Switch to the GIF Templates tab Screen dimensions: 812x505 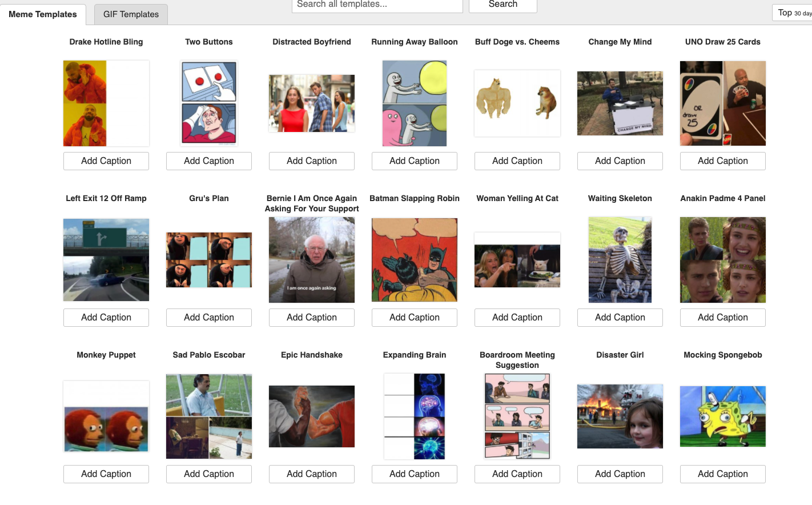point(131,14)
